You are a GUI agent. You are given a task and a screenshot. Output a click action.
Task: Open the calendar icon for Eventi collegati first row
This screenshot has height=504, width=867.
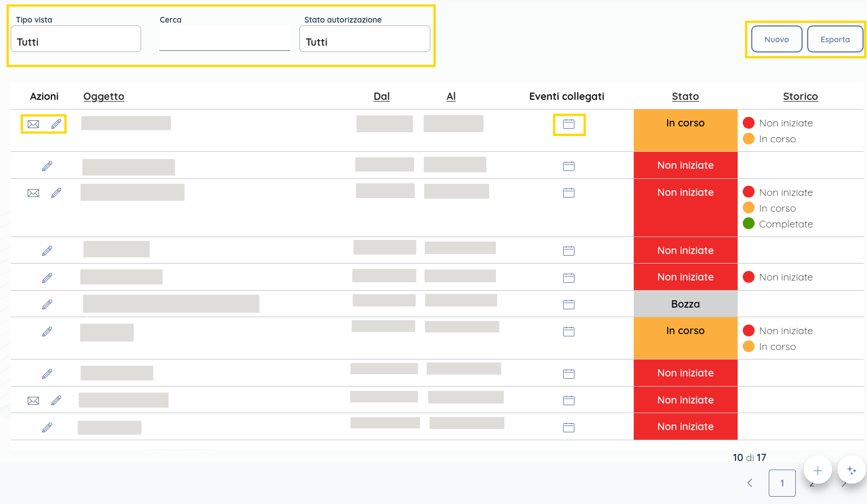pyautogui.click(x=569, y=124)
